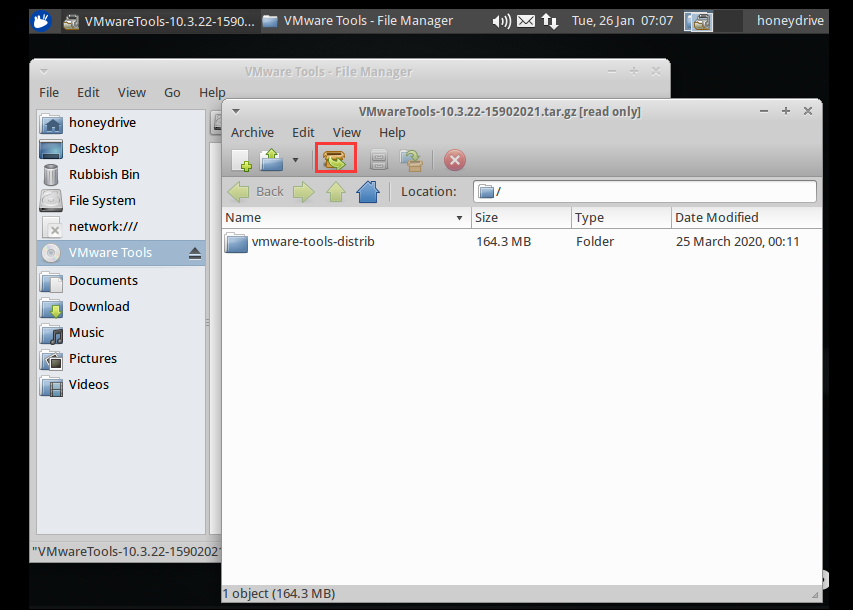
Task: Go Back in archive navigation
Action: coord(256,192)
